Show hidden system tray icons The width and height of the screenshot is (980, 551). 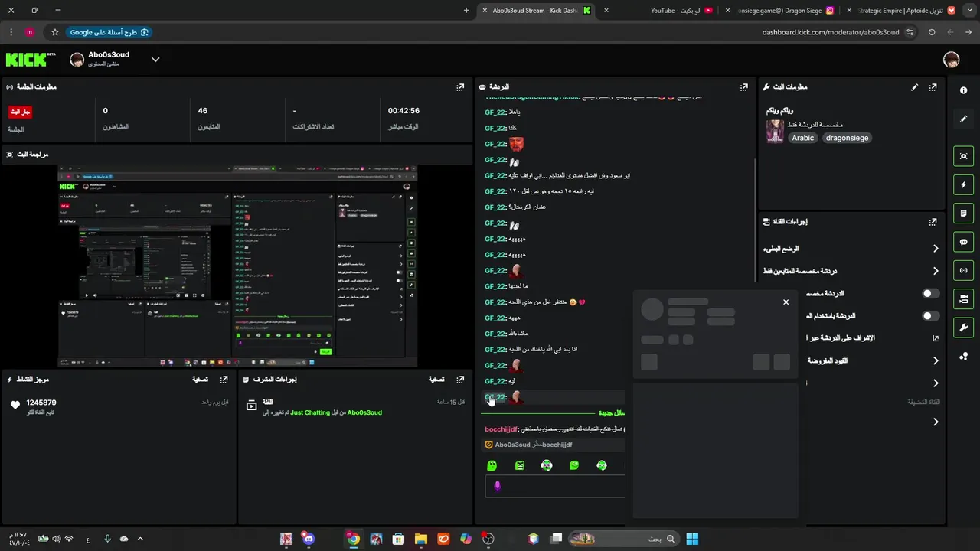click(x=140, y=539)
